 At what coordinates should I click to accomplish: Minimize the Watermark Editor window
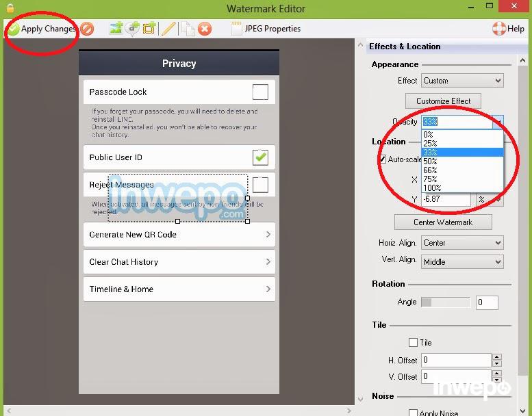point(471,7)
